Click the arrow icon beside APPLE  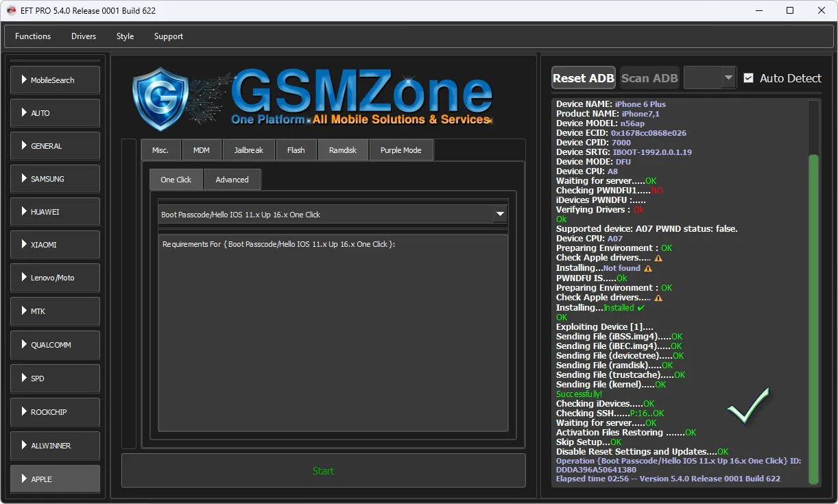tap(24, 479)
